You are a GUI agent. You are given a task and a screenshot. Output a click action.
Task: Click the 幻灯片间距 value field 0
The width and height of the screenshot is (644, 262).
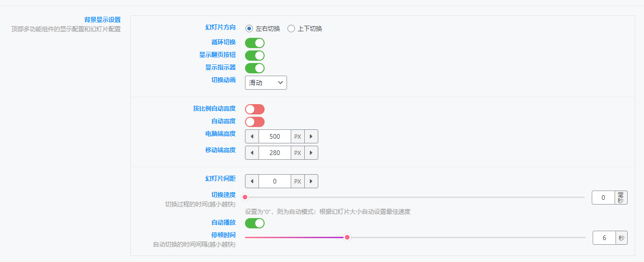[275, 181]
